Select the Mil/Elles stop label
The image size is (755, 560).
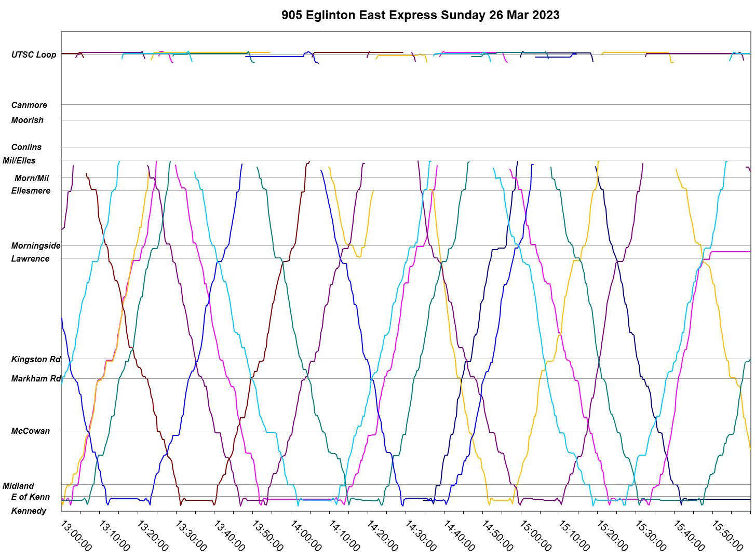point(19,160)
